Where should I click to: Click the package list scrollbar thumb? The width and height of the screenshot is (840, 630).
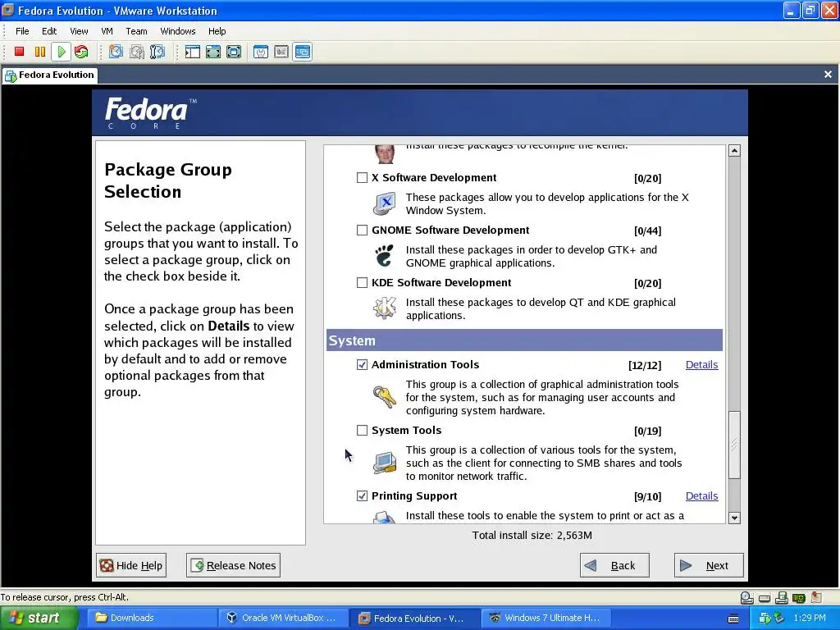click(734, 445)
